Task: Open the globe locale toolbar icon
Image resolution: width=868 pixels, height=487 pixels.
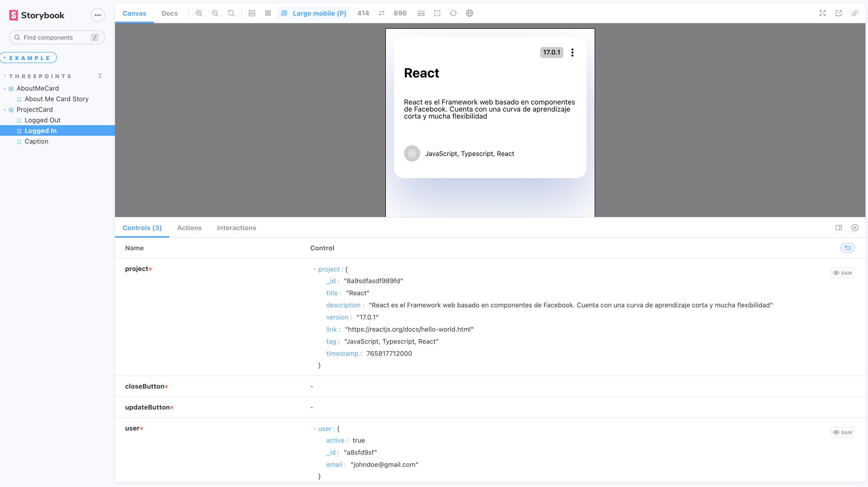Action: click(469, 13)
